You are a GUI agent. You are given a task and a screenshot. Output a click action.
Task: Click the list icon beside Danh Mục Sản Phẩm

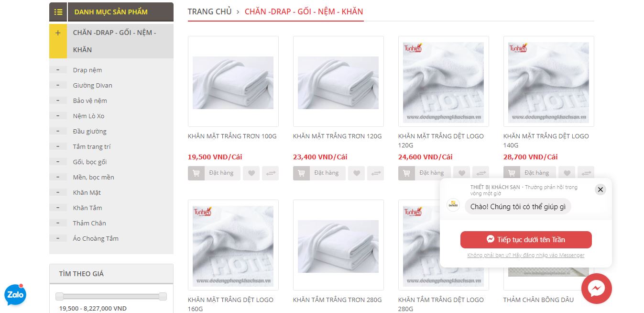tap(58, 12)
